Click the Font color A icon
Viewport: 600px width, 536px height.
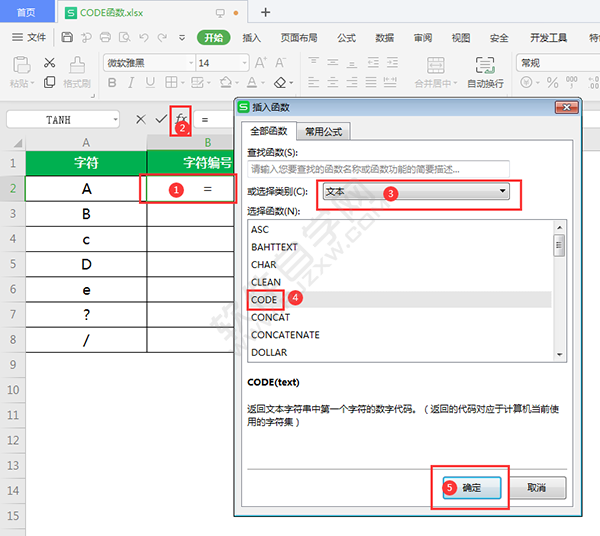252,82
